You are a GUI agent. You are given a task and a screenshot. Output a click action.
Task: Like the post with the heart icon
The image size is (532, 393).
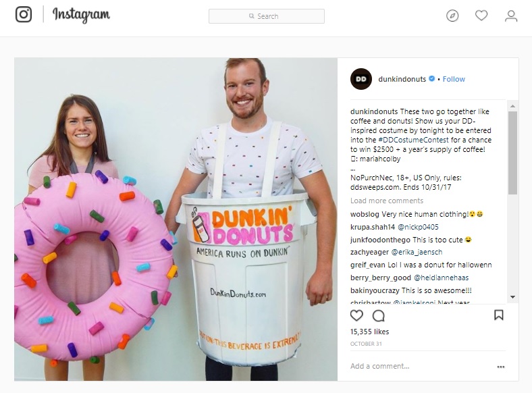356,315
